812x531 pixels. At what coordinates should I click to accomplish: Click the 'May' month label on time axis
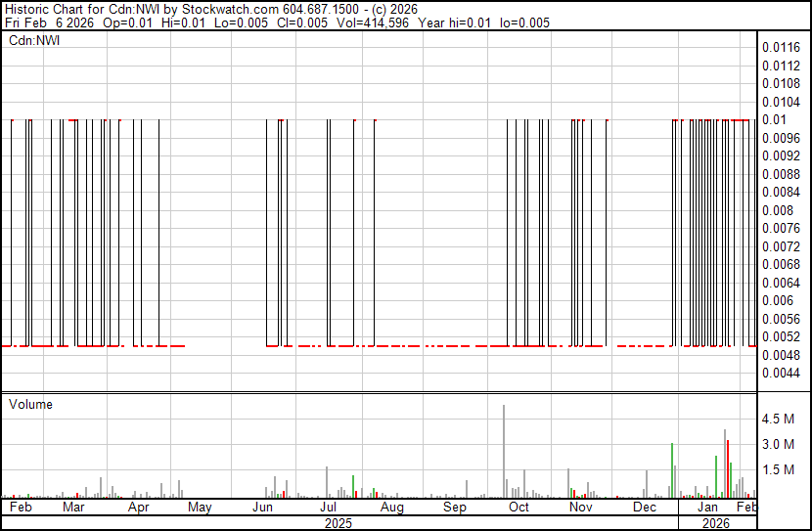pos(200,507)
